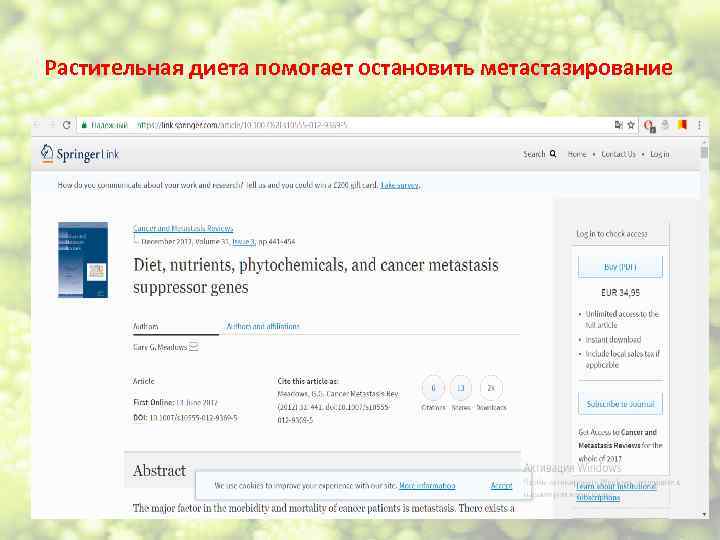
Task: Click the gray extension icon in toolbar
Action: point(665,125)
